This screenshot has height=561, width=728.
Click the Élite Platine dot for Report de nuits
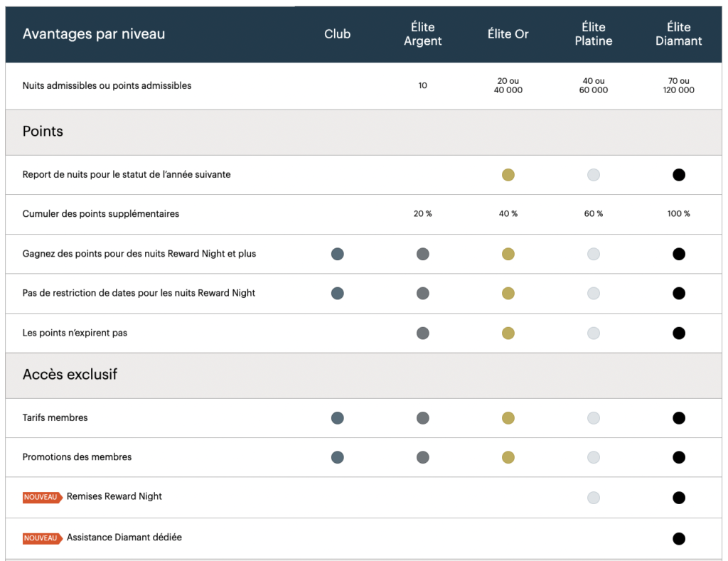pos(594,174)
